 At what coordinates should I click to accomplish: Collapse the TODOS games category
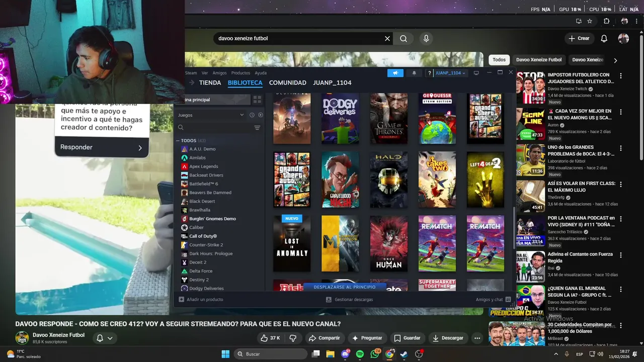coord(178,141)
